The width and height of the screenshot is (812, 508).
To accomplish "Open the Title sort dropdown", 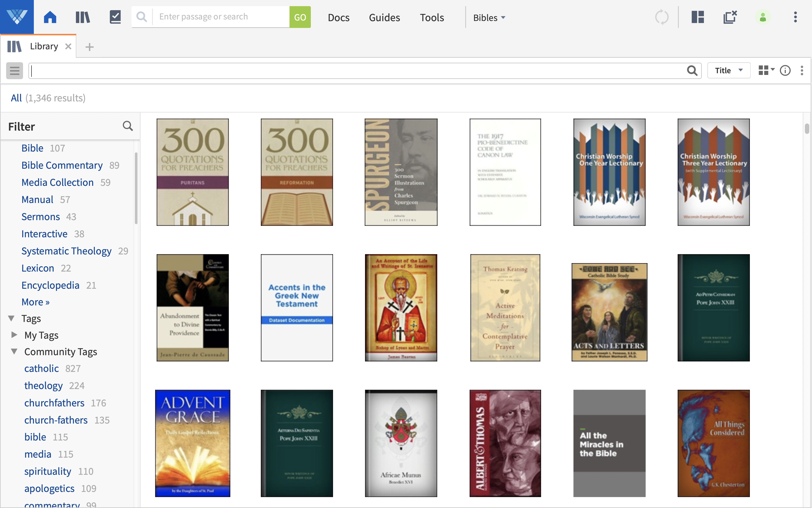I will click(x=728, y=70).
